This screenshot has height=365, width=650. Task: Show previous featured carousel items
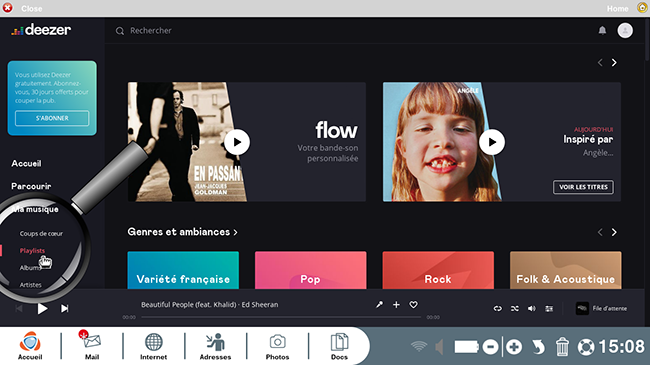point(600,63)
